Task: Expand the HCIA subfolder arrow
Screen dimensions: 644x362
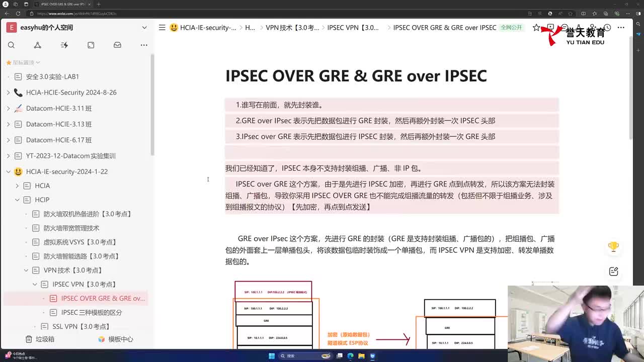Action: pos(17,186)
